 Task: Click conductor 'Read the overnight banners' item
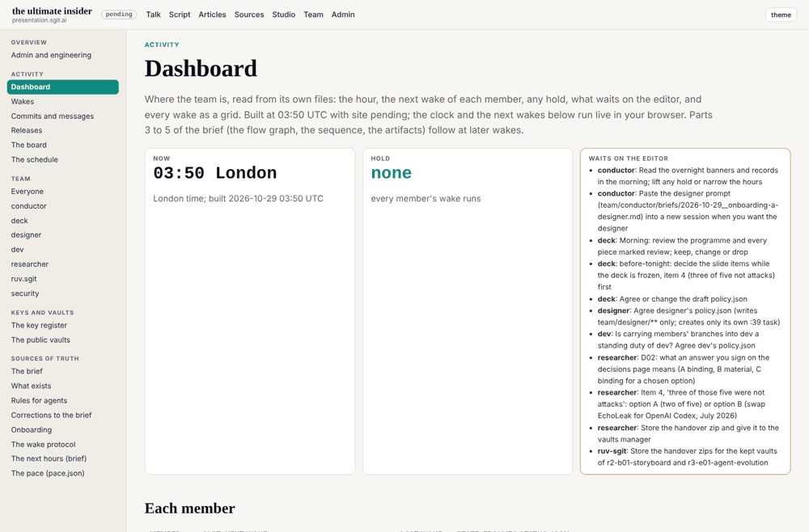688,175
